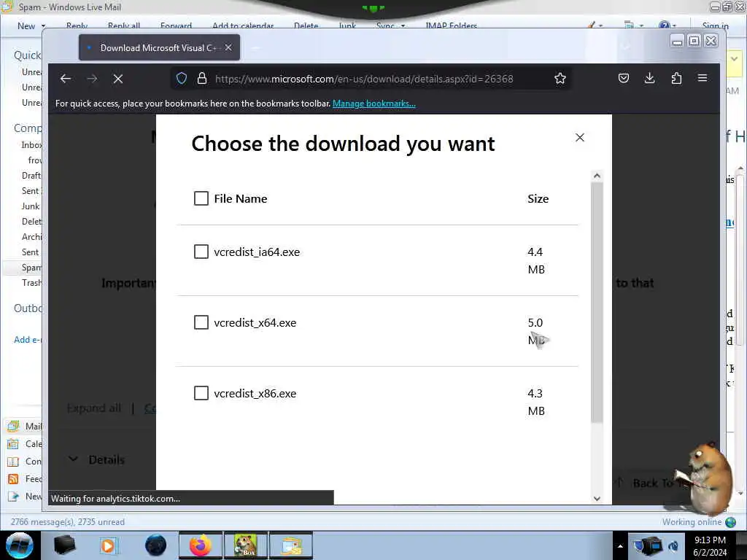Switch to Contacts view icon in Live Mail

click(x=13, y=462)
